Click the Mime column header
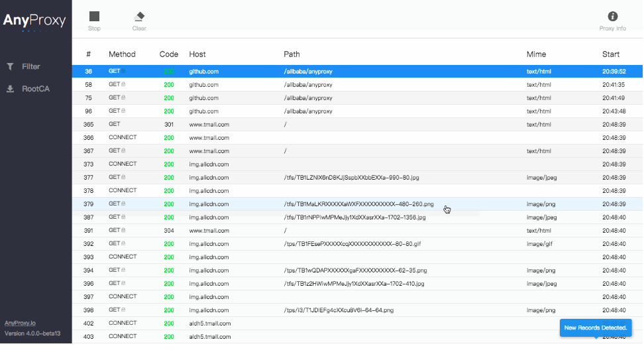 (536, 54)
